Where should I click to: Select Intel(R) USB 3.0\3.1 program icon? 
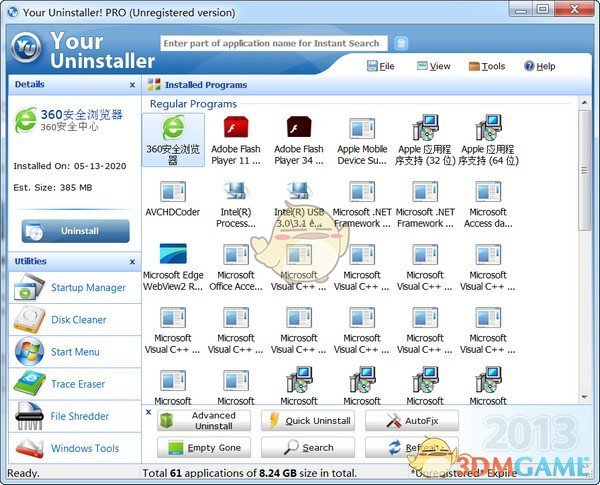click(x=299, y=191)
